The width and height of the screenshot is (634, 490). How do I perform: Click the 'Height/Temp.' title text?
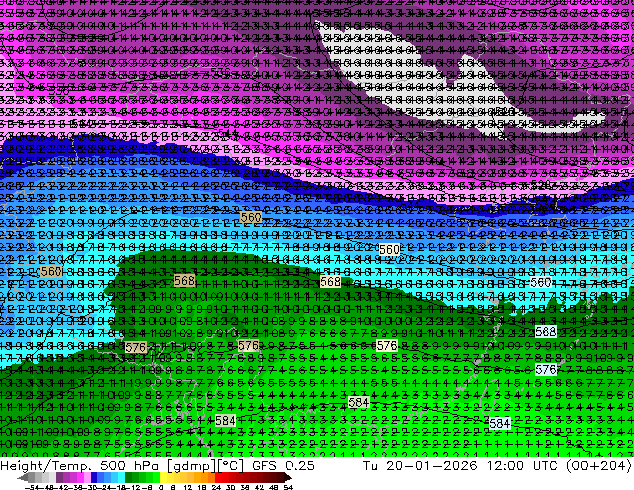pos(47,466)
